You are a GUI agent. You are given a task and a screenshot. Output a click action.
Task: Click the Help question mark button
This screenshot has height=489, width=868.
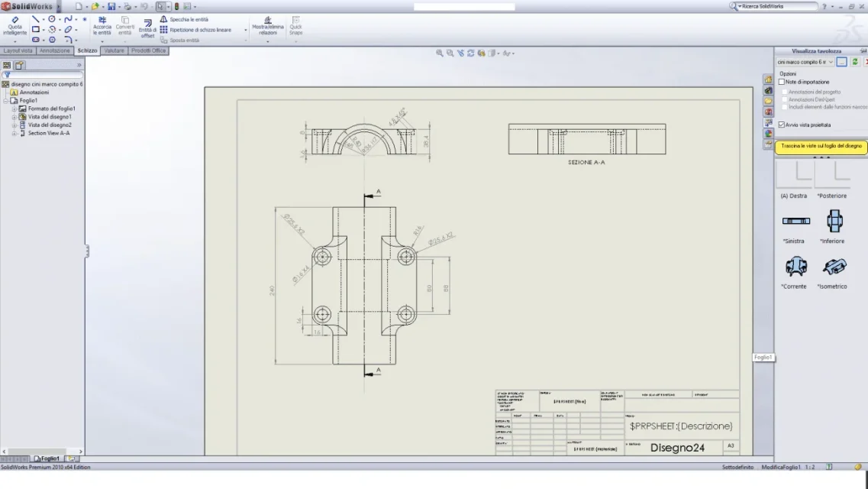coord(824,7)
